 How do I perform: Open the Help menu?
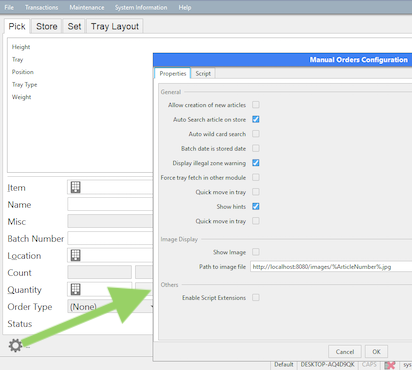pos(185,7)
